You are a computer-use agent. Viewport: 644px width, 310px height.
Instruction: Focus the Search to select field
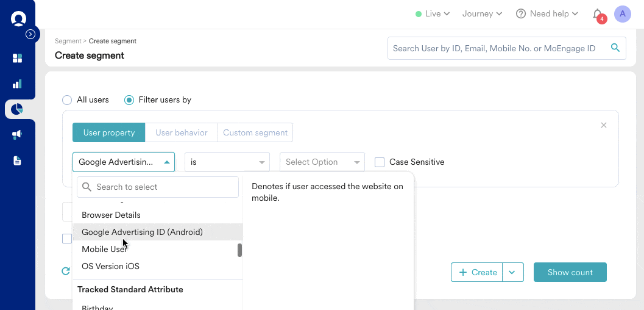(x=158, y=187)
